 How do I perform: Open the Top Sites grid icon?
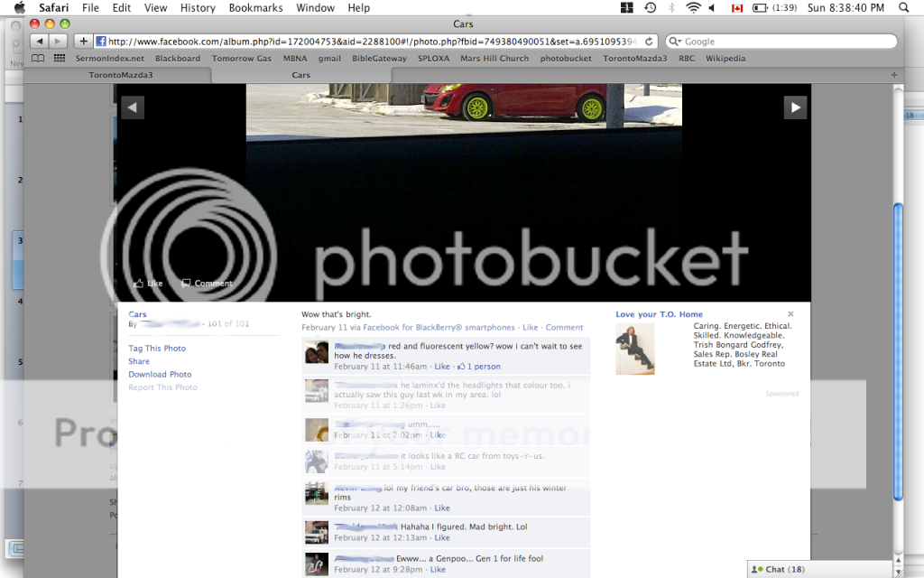[60, 59]
